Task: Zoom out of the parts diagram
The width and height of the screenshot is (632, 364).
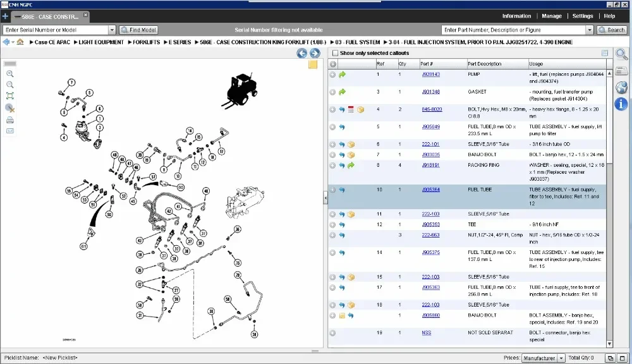Action: pos(10,85)
